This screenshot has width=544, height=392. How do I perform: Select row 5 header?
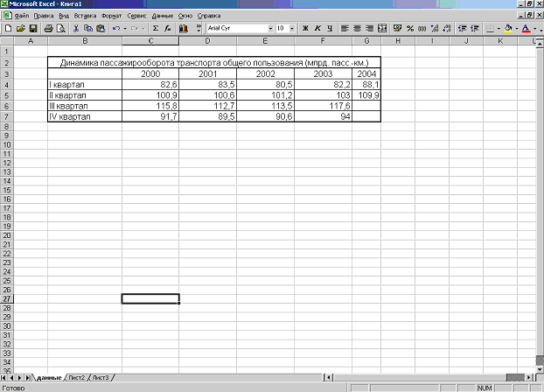[6, 94]
